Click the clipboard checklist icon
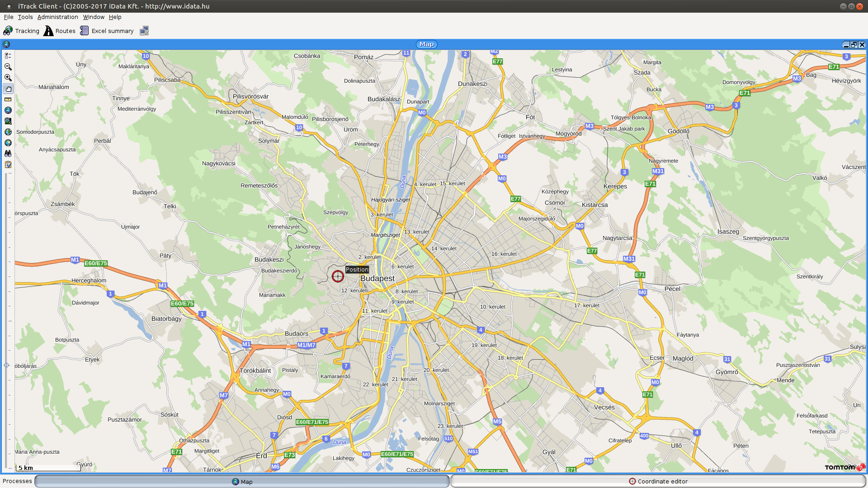Image resolution: width=868 pixels, height=488 pixels. tap(8, 164)
